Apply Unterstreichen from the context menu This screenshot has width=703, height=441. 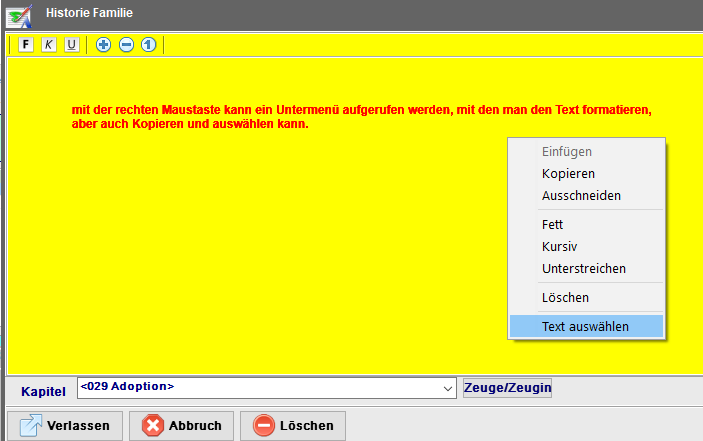(x=586, y=268)
